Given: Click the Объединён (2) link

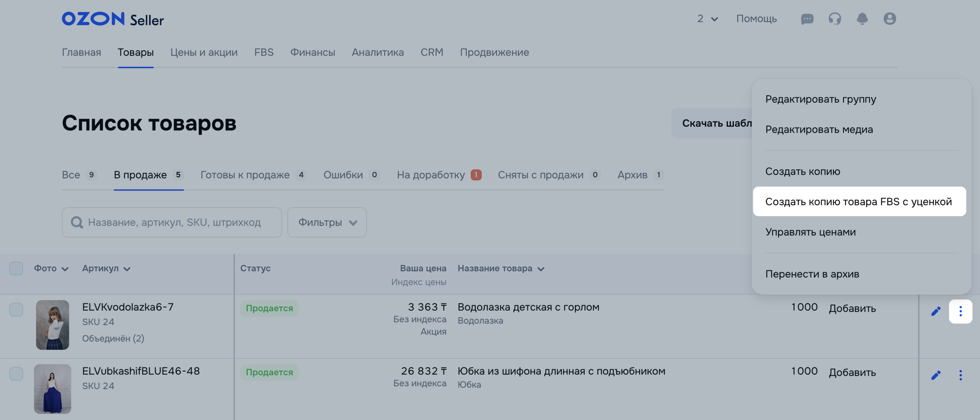Looking at the screenshot, I should (x=113, y=338).
